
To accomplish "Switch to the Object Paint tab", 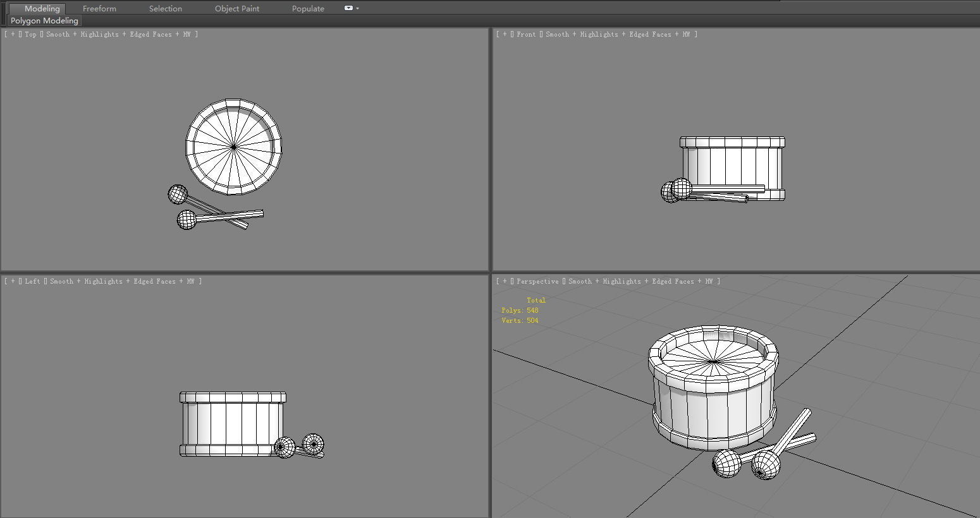I will click(x=237, y=9).
